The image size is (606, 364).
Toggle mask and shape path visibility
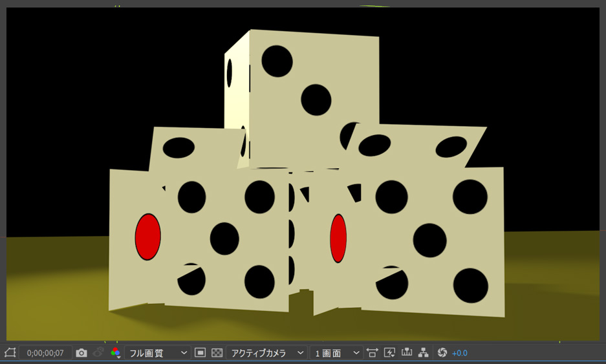point(10,352)
